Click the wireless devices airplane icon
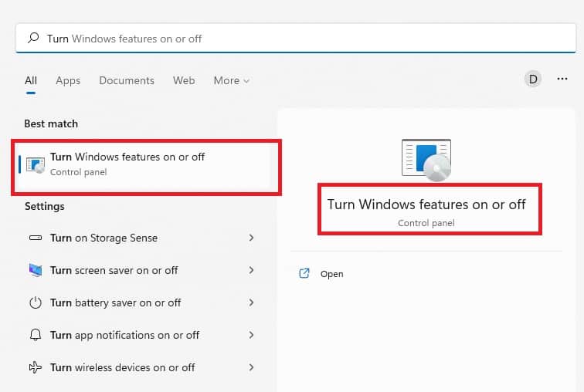Screen dimensions: 584x392 36,367
